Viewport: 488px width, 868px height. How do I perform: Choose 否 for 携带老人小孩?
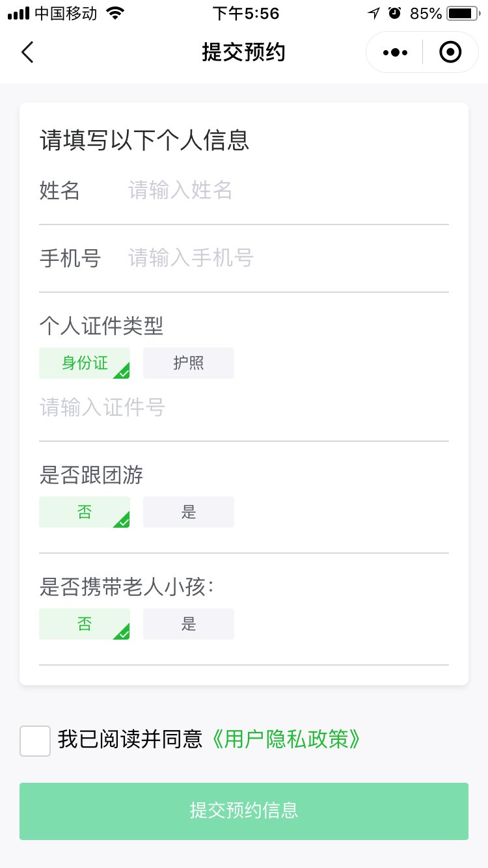(85, 624)
